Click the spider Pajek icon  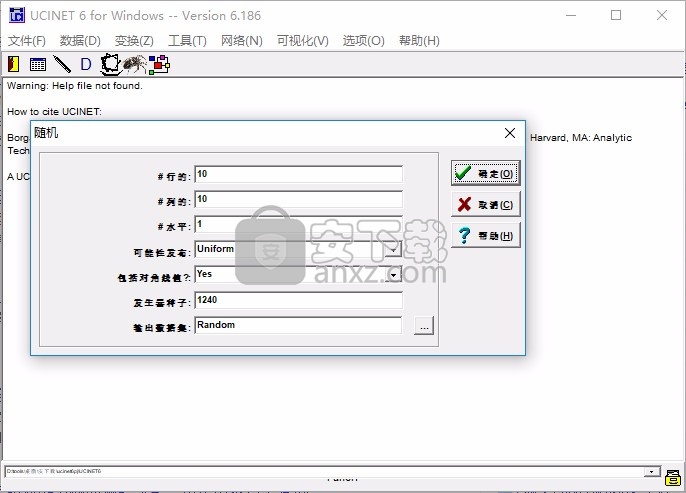[134, 64]
